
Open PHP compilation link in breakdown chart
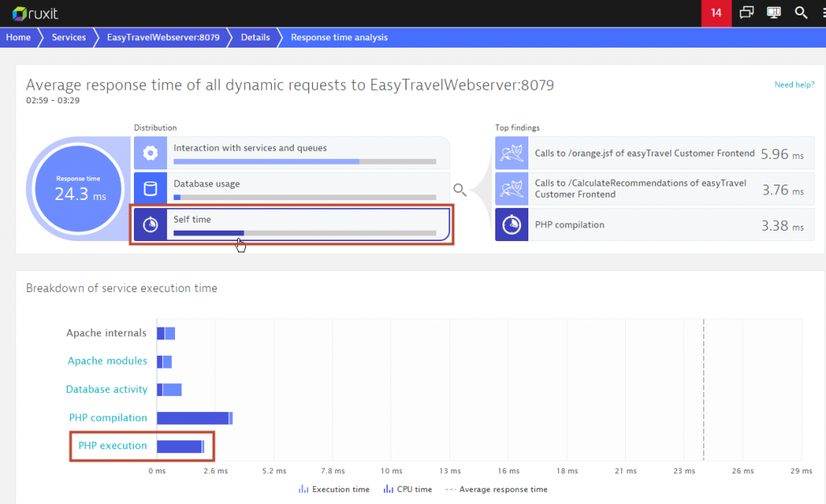click(x=108, y=418)
